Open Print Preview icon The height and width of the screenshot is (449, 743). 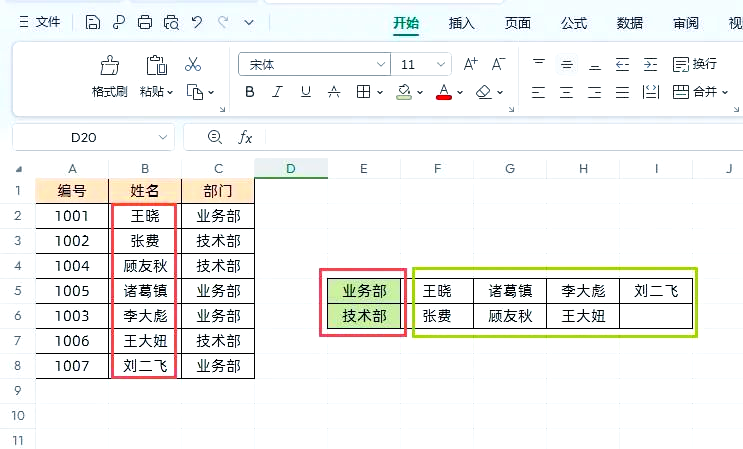(x=171, y=22)
